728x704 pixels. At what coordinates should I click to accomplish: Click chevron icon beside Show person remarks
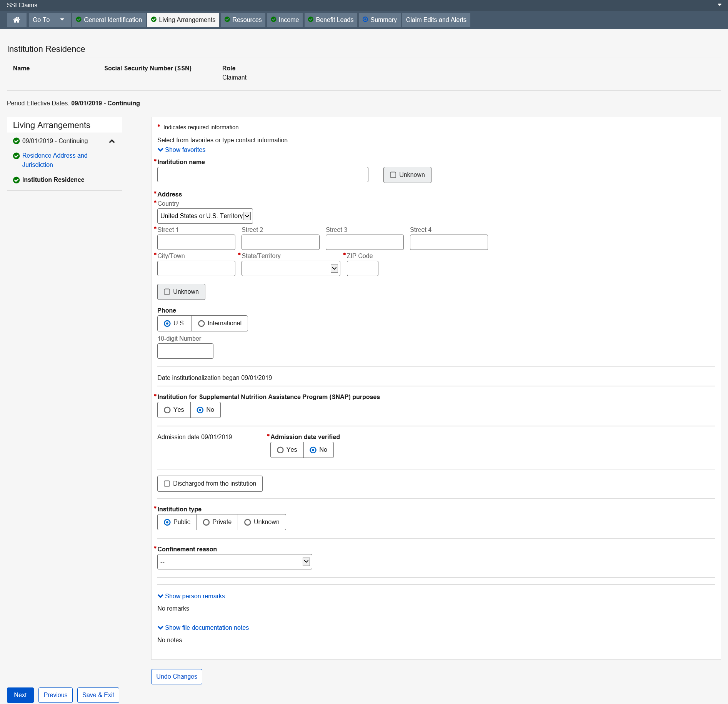[160, 596]
